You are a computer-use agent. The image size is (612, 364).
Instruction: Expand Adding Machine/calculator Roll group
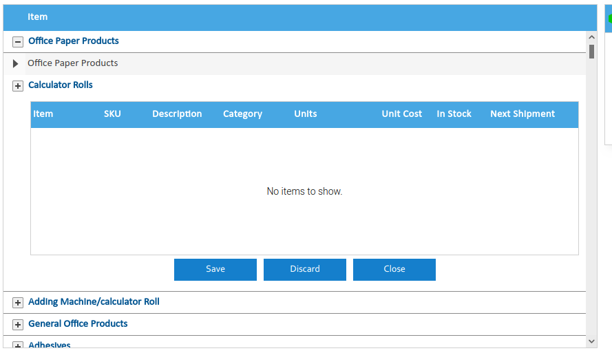18,303
